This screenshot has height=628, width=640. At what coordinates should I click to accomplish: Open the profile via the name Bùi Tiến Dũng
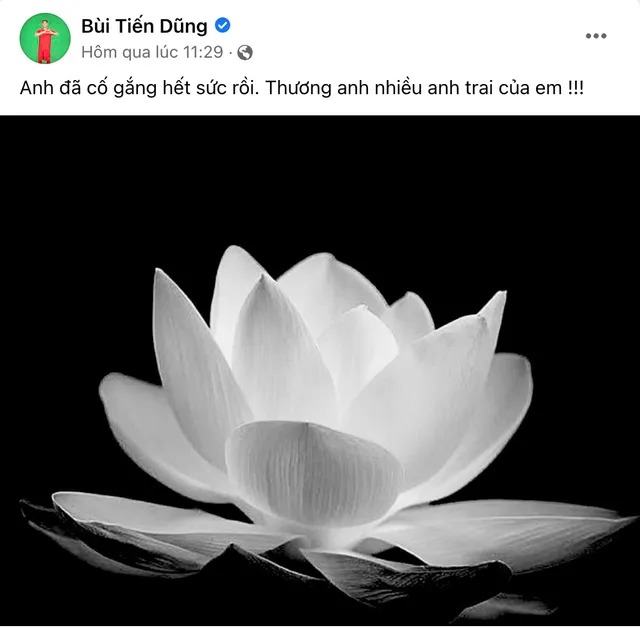(144, 27)
